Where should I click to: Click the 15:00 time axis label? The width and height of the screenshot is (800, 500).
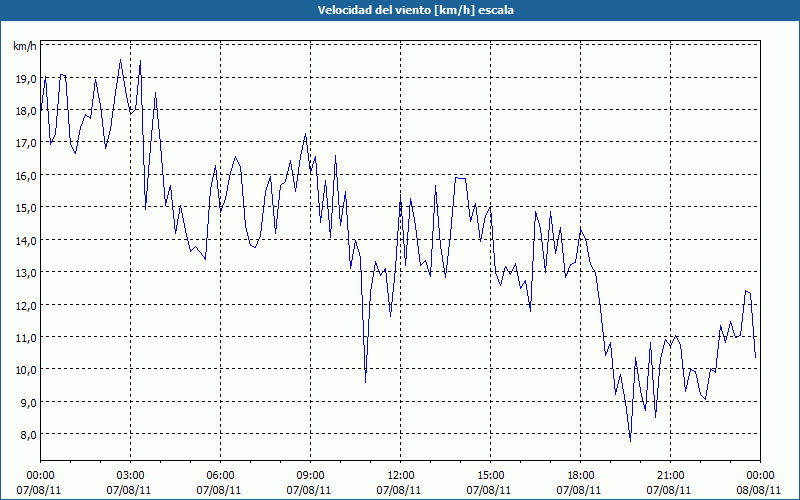[490, 476]
